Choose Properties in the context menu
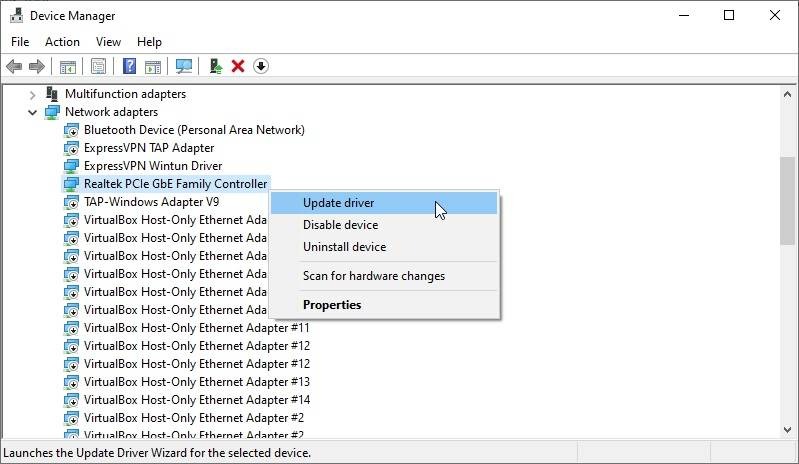Image resolution: width=799 pixels, height=464 pixels. [384, 305]
